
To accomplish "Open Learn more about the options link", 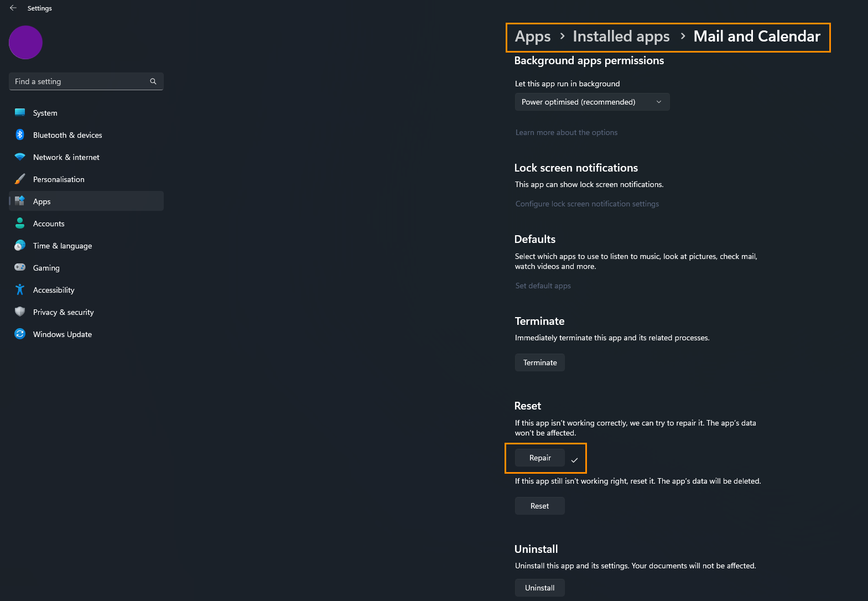I will tap(566, 132).
